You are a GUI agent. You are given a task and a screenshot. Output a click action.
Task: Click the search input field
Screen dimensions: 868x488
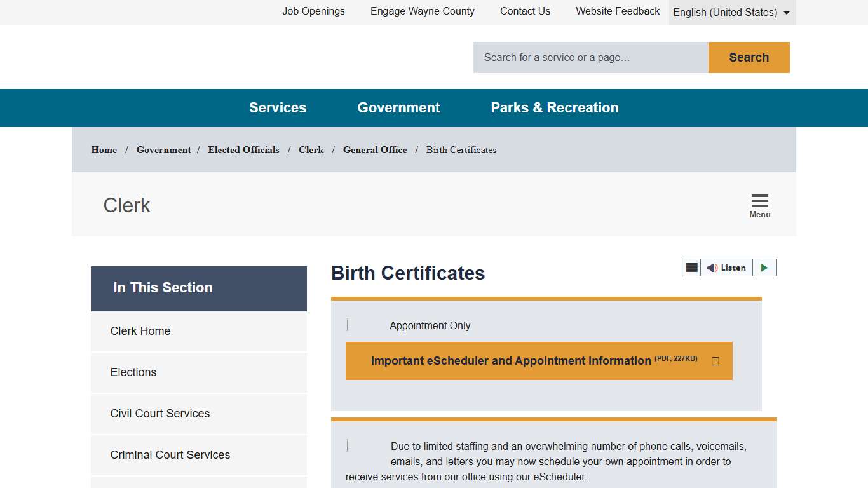coord(590,57)
